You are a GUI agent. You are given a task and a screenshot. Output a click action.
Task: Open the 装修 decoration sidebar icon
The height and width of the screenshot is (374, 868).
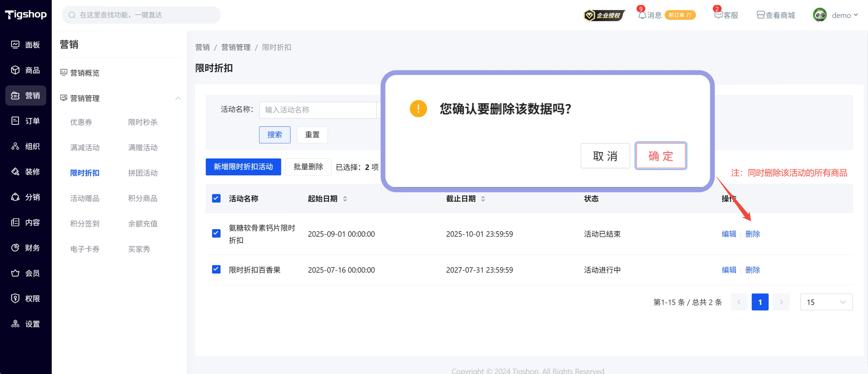click(15, 171)
